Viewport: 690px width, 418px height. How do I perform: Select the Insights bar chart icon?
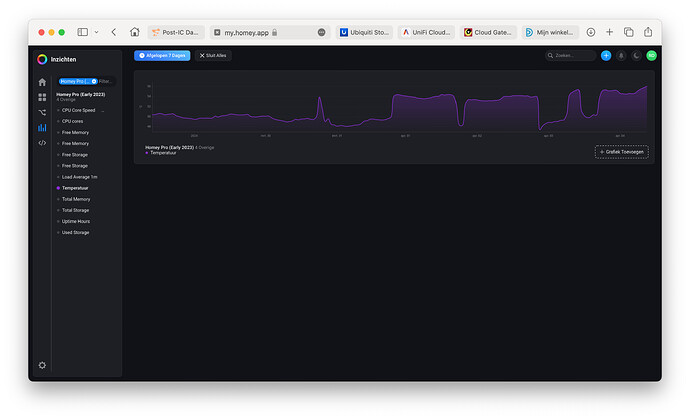click(42, 128)
